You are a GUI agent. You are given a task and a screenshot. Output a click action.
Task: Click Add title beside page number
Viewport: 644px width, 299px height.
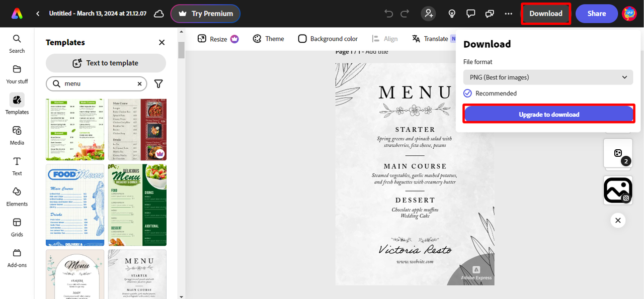[377, 52]
